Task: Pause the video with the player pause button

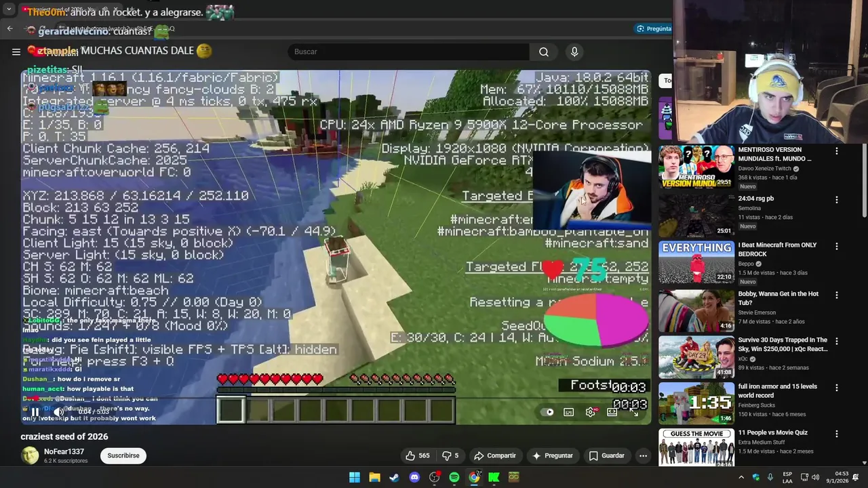Action: point(35,411)
